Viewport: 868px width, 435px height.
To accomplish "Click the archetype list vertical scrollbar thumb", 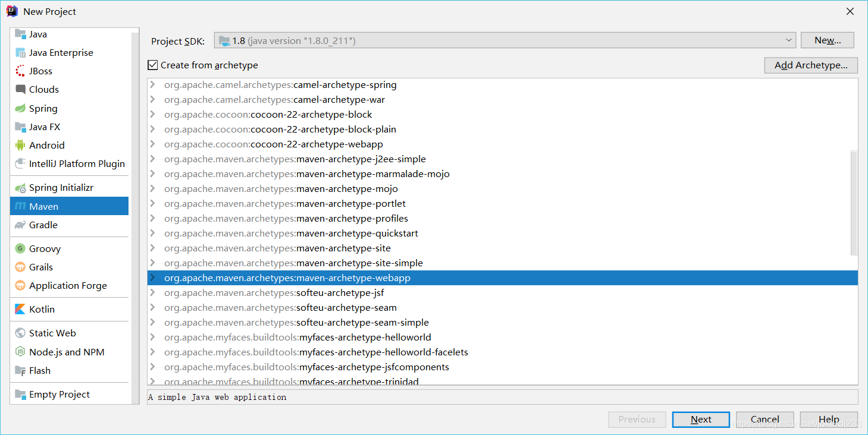I will pyautogui.click(x=854, y=203).
